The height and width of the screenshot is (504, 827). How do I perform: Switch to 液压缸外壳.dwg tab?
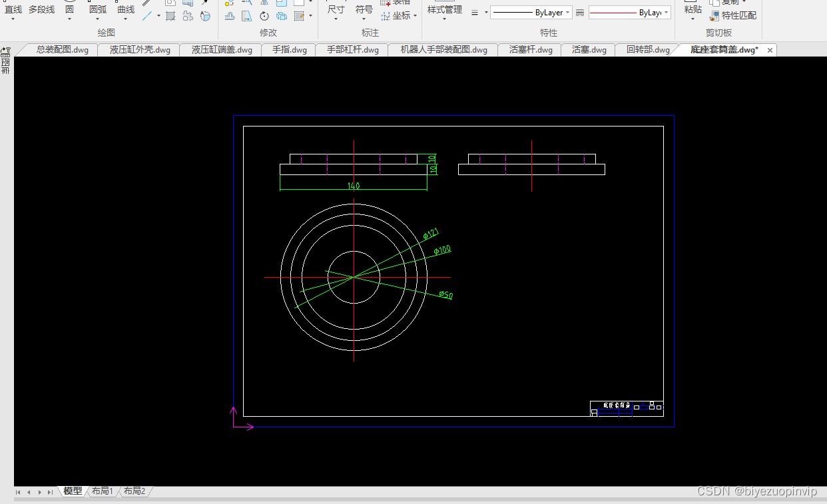[x=140, y=50]
